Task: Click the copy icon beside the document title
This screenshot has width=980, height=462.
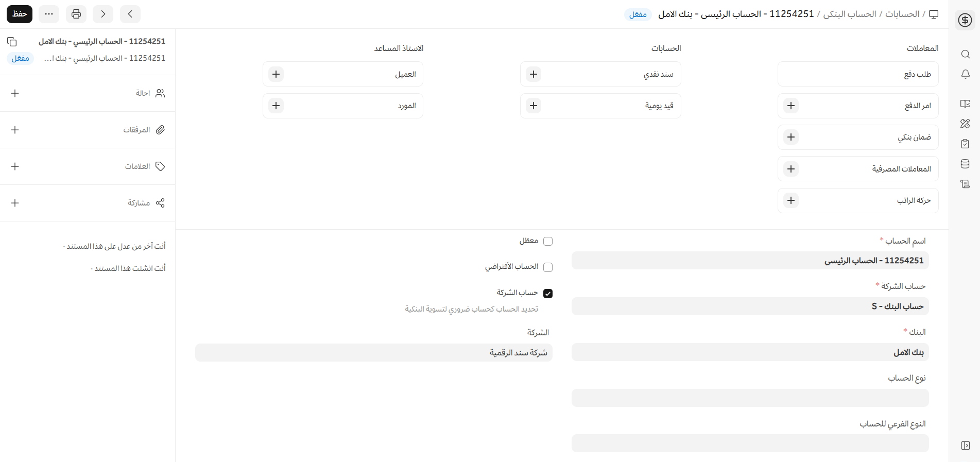Action: (12, 42)
